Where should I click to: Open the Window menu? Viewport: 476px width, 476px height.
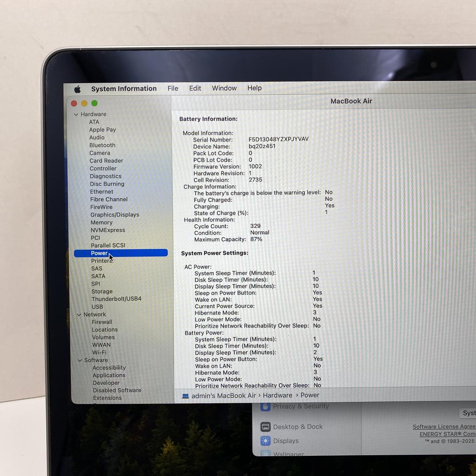[x=224, y=88]
